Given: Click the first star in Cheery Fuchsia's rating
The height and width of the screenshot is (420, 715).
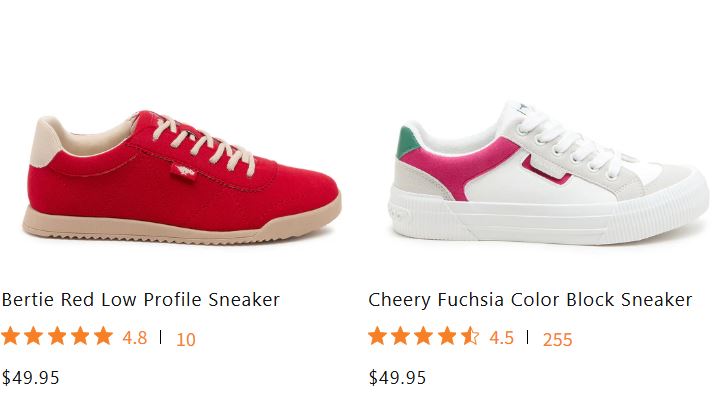Looking at the screenshot, I should (x=378, y=337).
